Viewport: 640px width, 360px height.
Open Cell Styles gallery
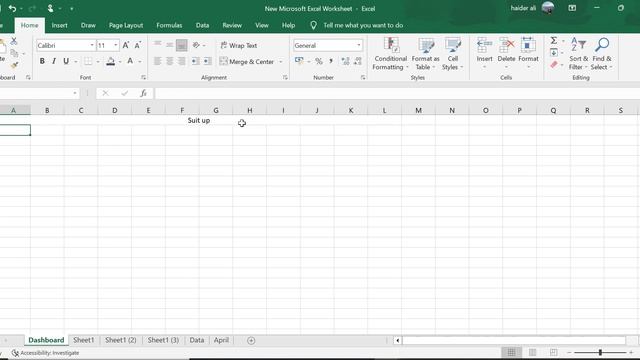click(453, 54)
